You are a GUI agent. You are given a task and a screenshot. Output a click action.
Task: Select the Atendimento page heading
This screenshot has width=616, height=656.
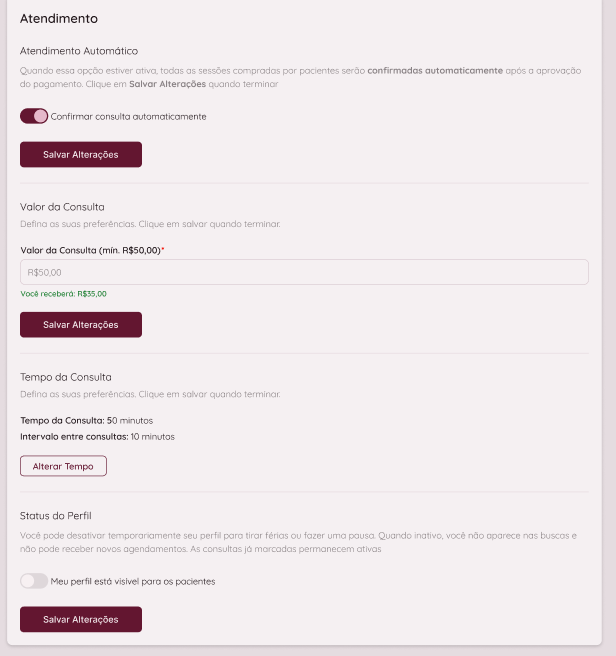click(59, 18)
